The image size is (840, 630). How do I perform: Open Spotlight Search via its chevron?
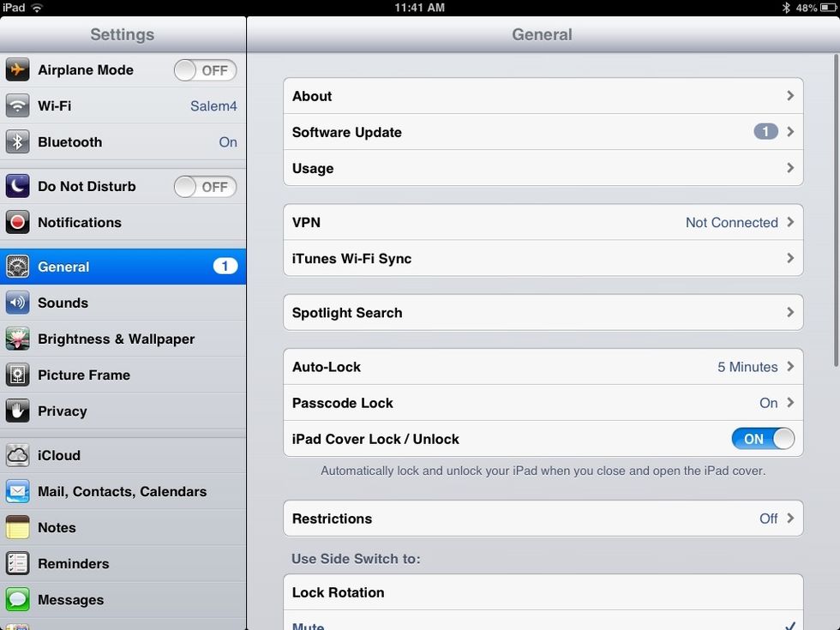[790, 312]
